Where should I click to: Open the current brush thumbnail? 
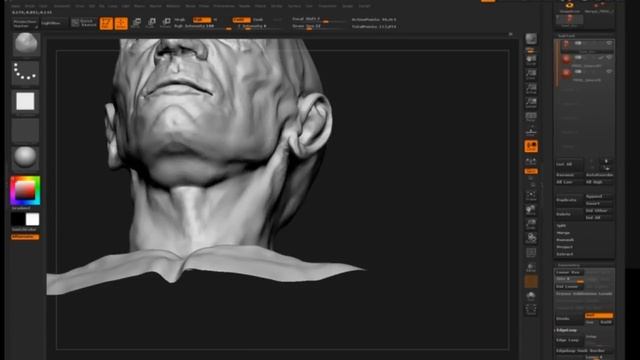(x=25, y=44)
